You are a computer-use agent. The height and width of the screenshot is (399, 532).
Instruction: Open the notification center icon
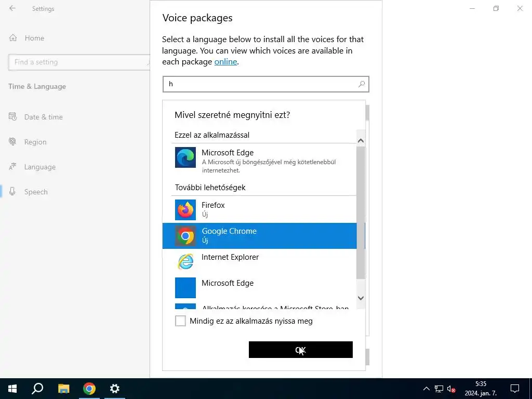[515, 389]
